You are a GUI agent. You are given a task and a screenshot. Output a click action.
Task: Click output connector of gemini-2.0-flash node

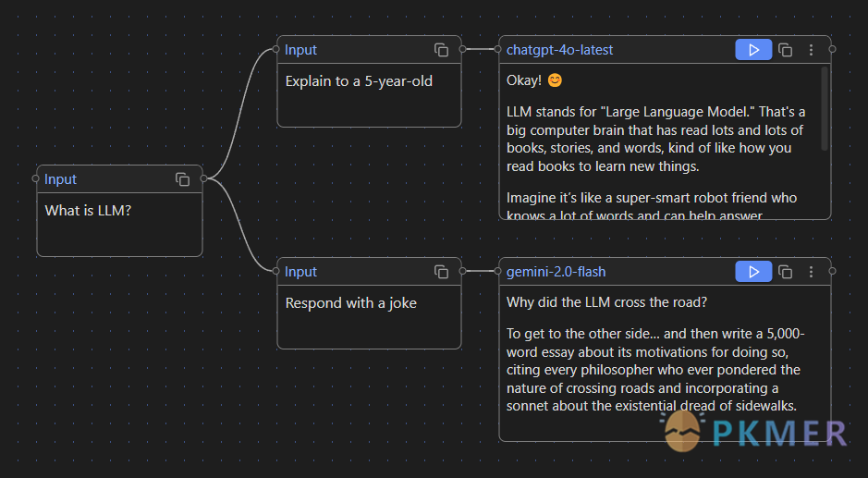[x=832, y=271]
